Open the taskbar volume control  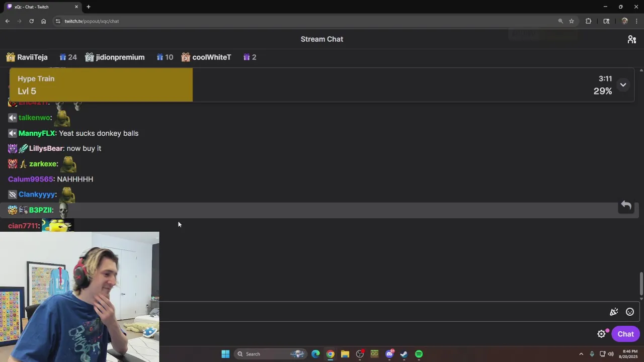[611, 354]
